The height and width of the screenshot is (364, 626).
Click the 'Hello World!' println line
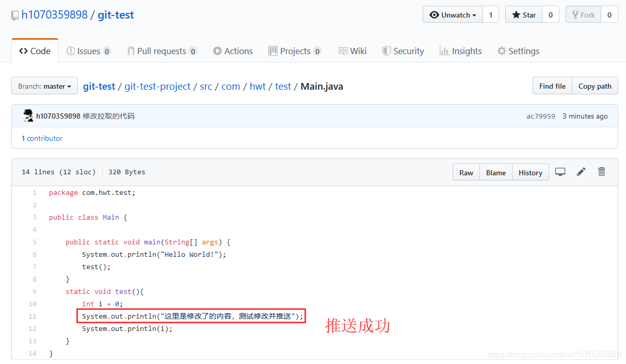[154, 254]
